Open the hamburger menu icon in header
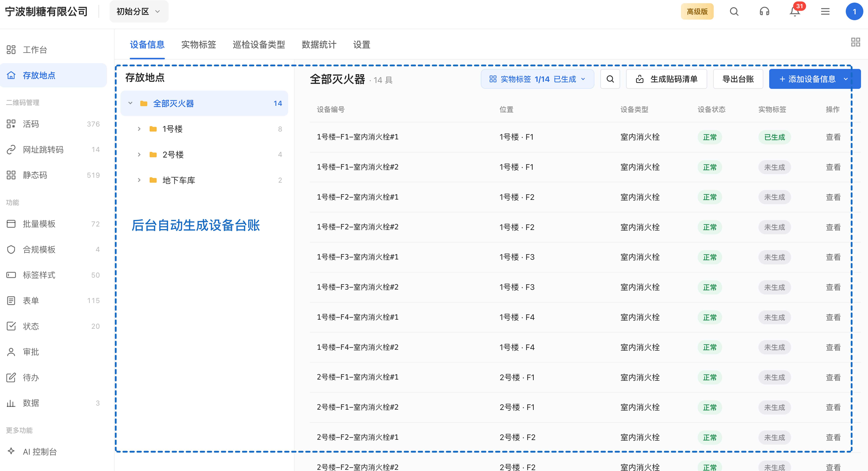 (825, 11)
